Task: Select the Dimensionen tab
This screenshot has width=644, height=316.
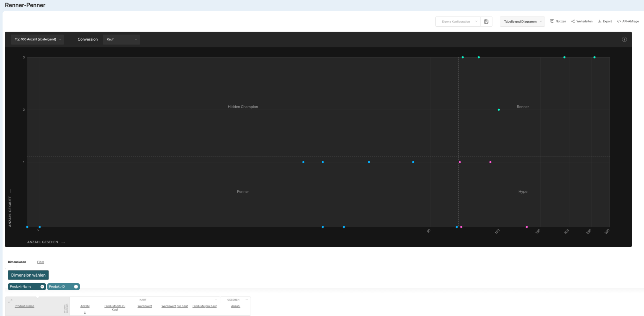Action: pyautogui.click(x=17, y=262)
